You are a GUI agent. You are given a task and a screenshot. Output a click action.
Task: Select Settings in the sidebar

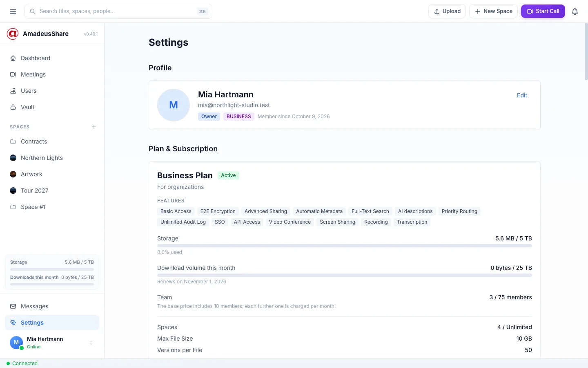tap(52, 323)
